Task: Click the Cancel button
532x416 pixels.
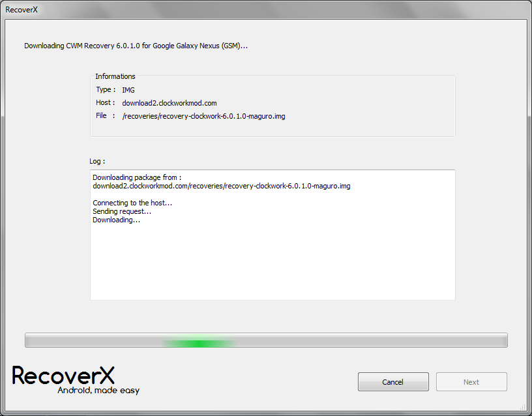Action: click(x=393, y=382)
